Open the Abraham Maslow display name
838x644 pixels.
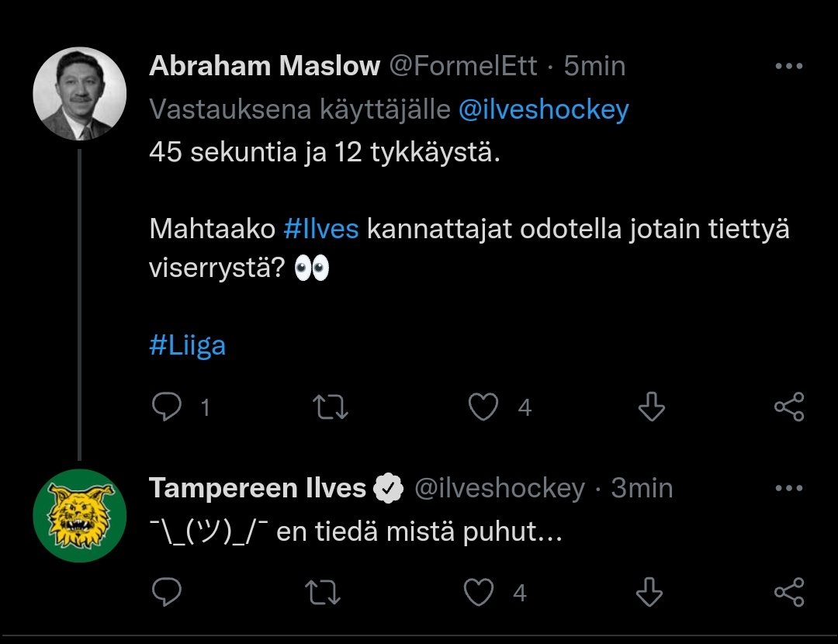[x=264, y=67]
